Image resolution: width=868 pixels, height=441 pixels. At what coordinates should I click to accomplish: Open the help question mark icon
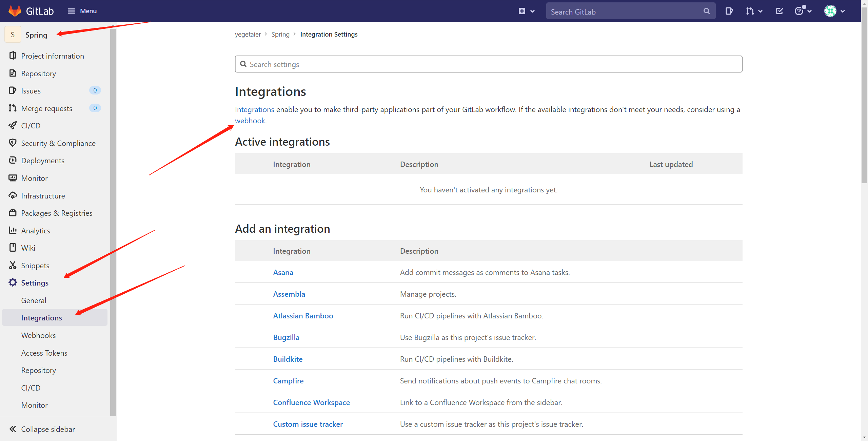(x=799, y=11)
